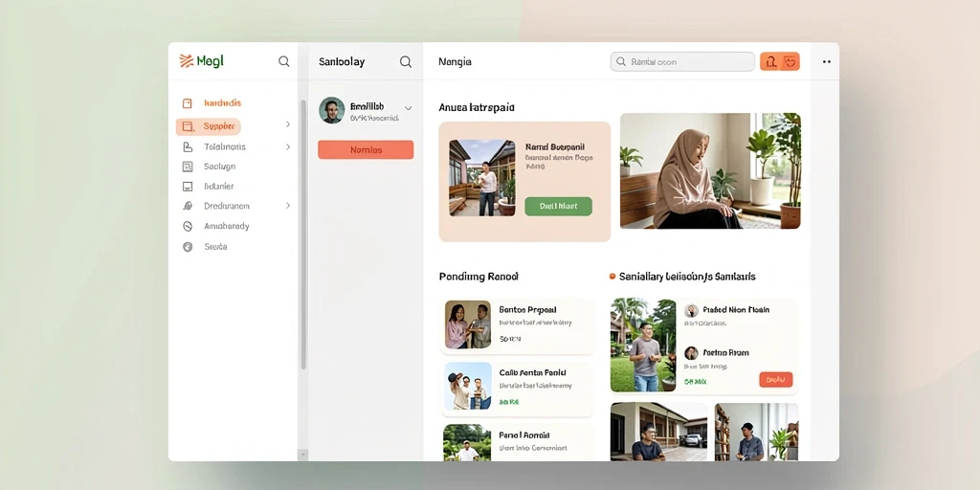Click the Telalmonis sidebar icon
The width and height of the screenshot is (980, 490).
point(188,146)
